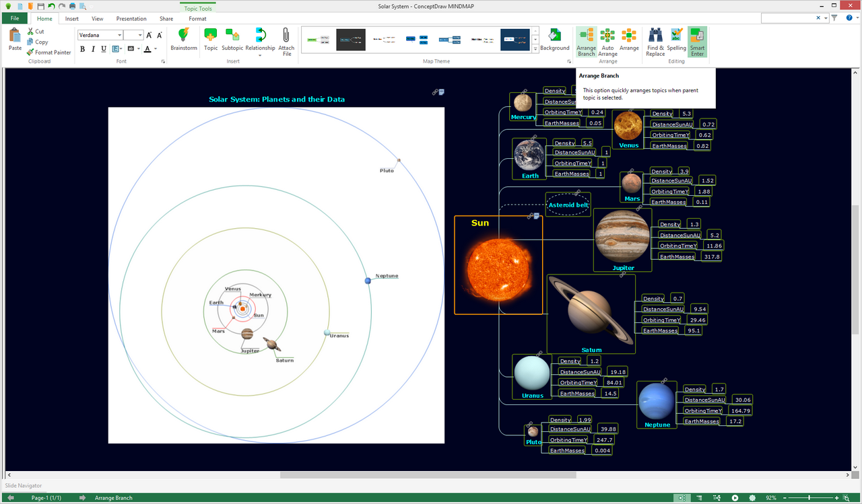Viewport: 862px width, 504px height.
Task: Open the File menu
Action: point(14,19)
